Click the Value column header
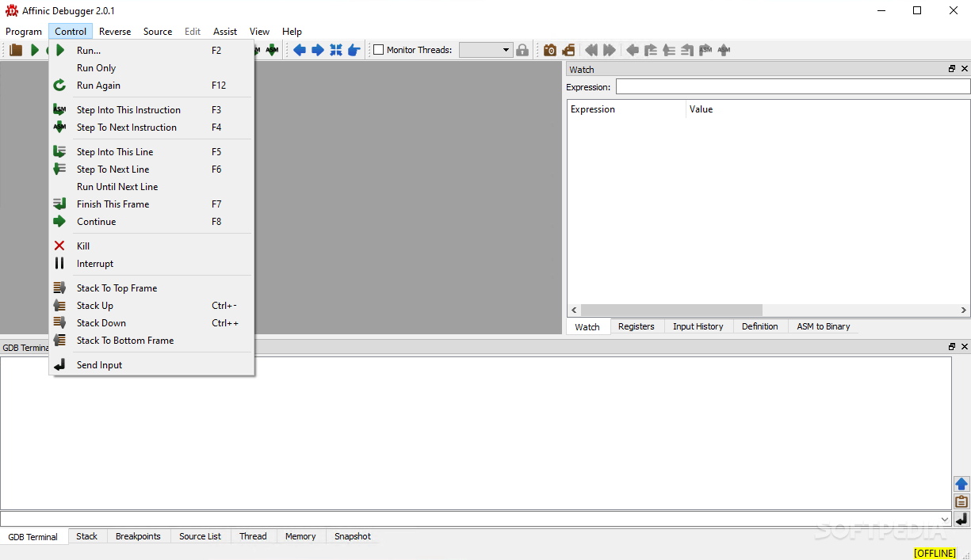 pyautogui.click(x=701, y=109)
